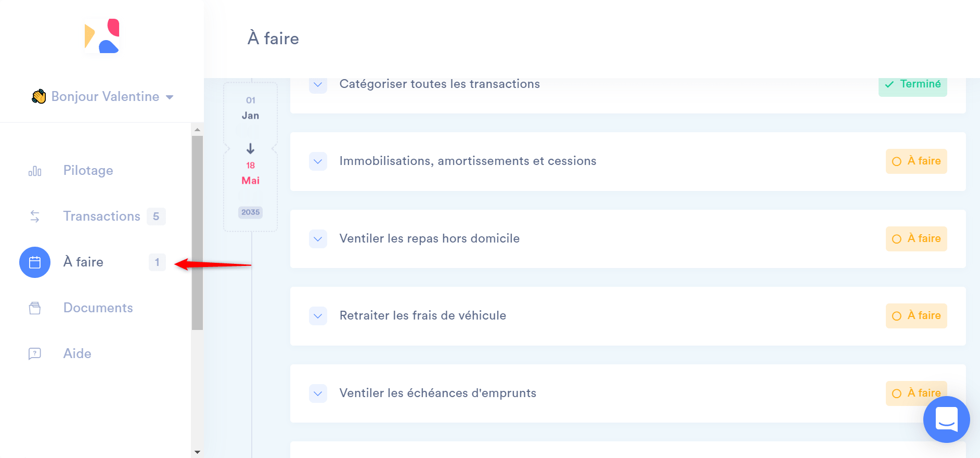Open the chat support bubble

pyautogui.click(x=946, y=419)
